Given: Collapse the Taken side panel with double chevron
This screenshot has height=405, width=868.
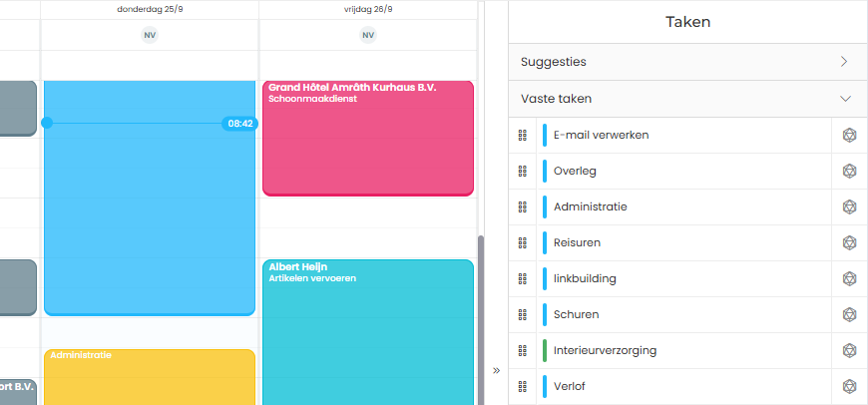Looking at the screenshot, I should tap(496, 371).
